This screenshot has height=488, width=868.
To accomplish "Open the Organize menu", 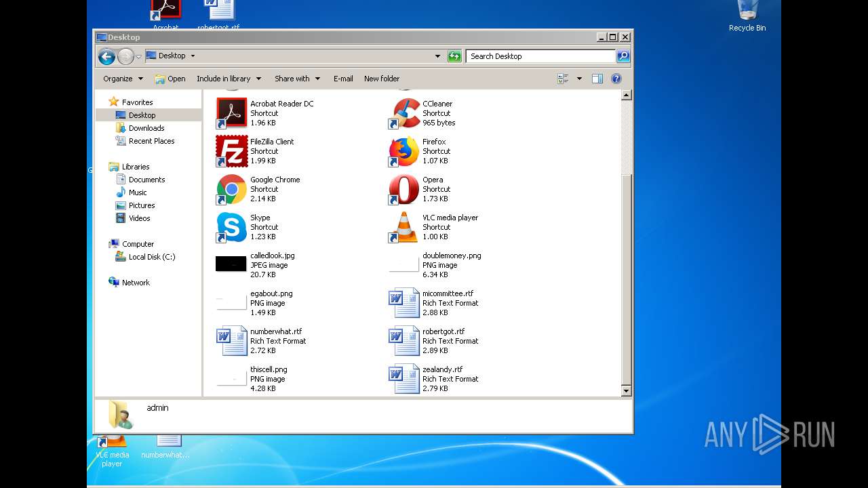I will [123, 79].
